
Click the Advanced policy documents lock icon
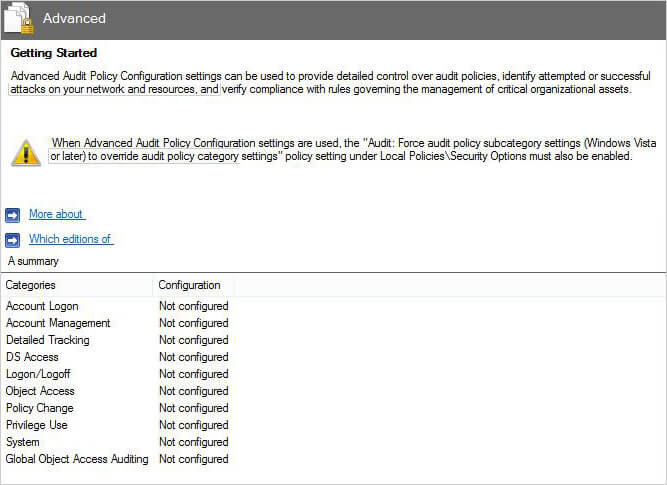tap(19, 18)
